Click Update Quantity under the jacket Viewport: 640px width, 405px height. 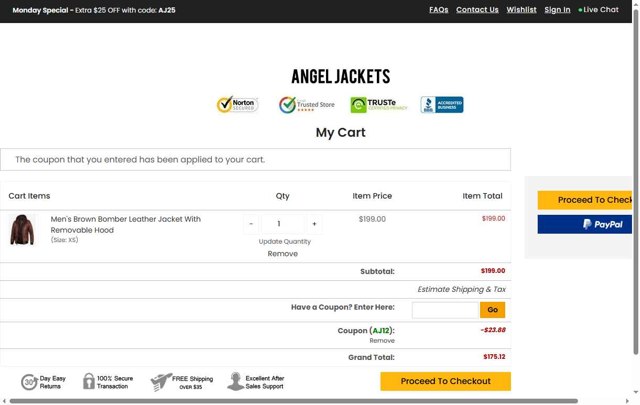(284, 242)
